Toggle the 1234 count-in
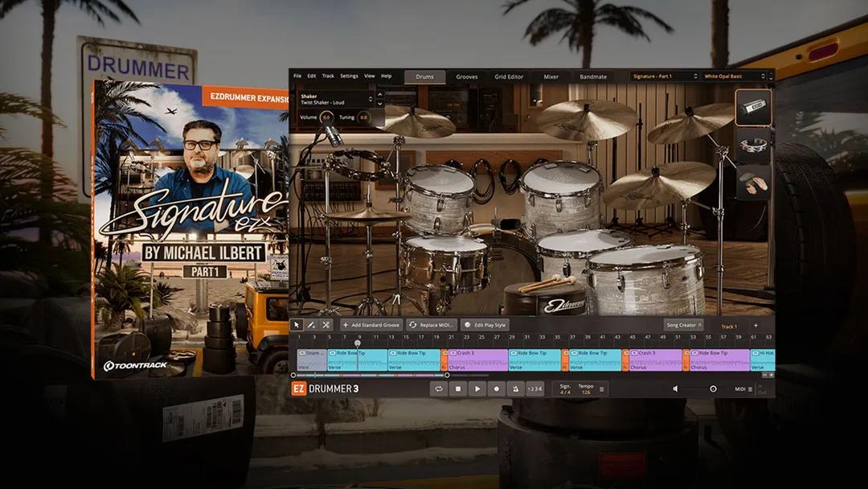Viewport: 868px width, 489px height. (x=534, y=388)
